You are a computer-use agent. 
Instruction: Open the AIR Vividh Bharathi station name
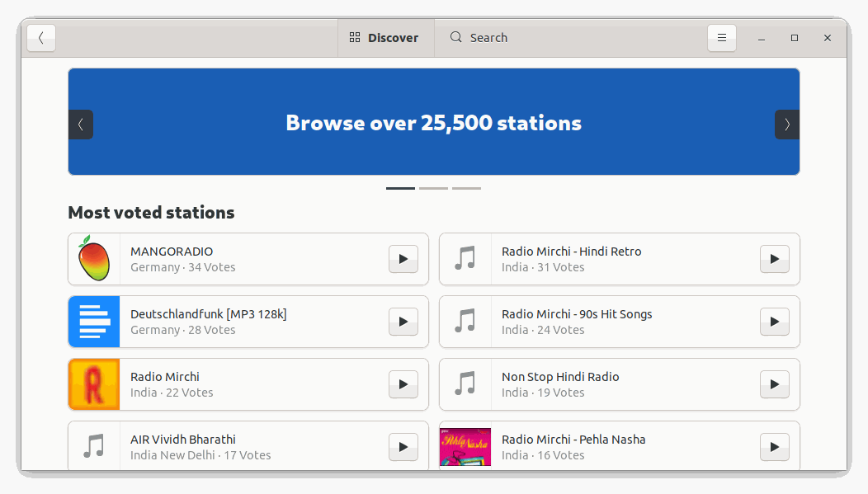183,440
